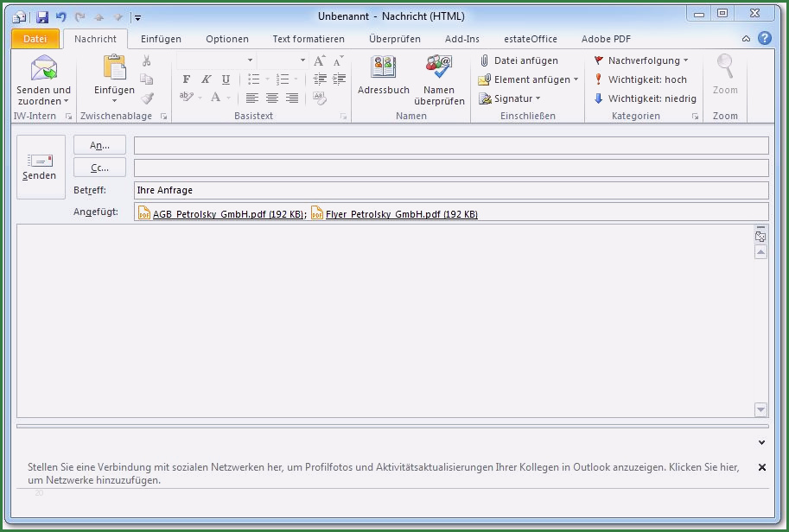Click Senden und zuordnen button
This screenshot has height=532, width=789.
43,80
